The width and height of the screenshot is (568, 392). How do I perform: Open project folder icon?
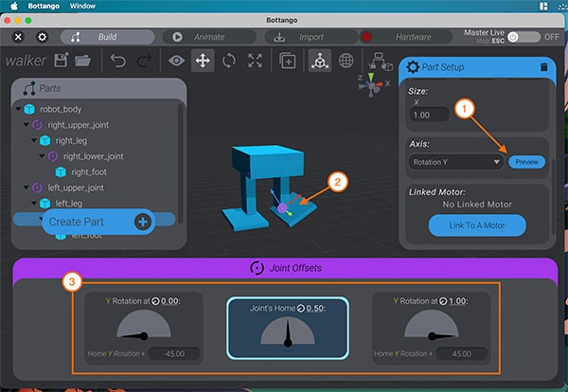click(x=83, y=61)
